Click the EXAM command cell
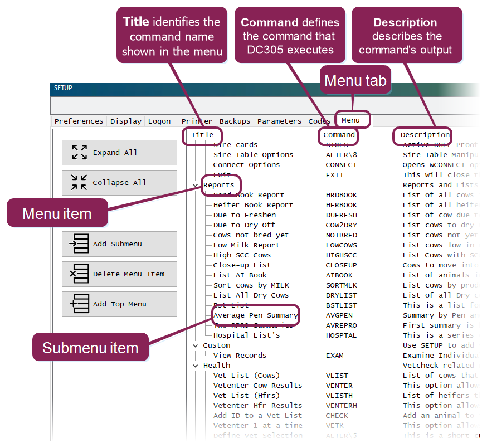This screenshot has height=448, width=487. point(334,356)
